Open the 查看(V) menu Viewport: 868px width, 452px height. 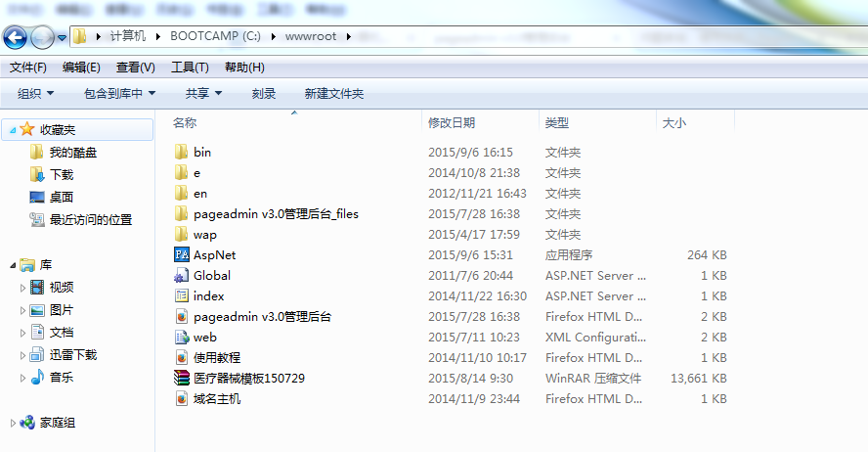pyautogui.click(x=136, y=68)
